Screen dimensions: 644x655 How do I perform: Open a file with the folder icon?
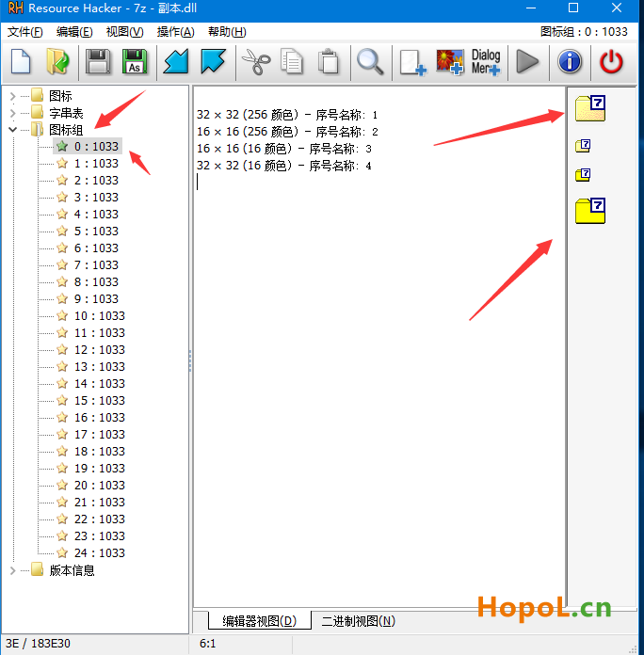(x=57, y=62)
